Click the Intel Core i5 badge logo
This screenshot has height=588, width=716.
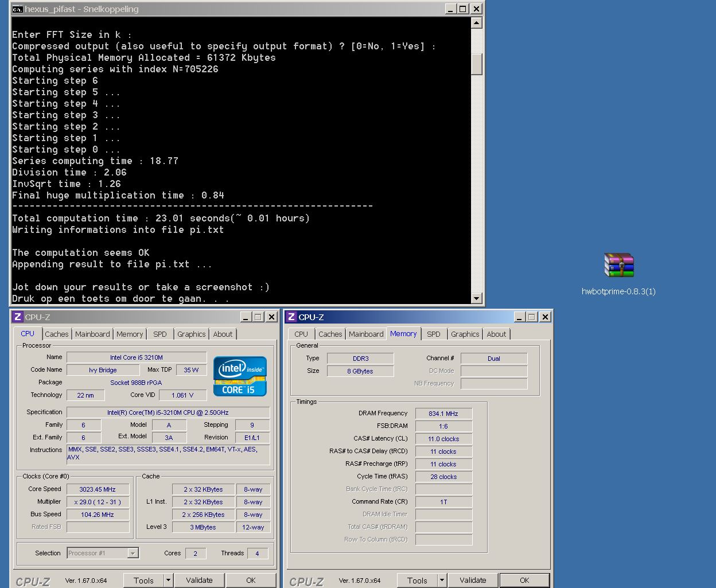tap(240, 376)
